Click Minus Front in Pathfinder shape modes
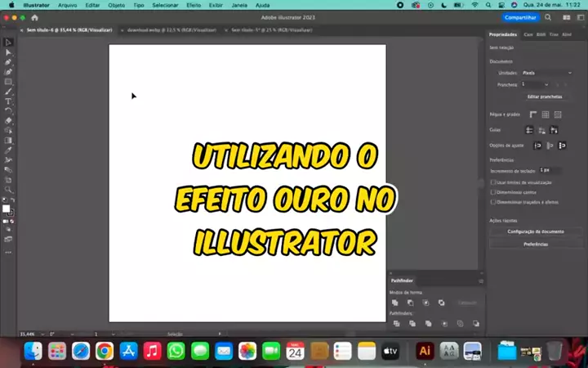 pos(410,303)
